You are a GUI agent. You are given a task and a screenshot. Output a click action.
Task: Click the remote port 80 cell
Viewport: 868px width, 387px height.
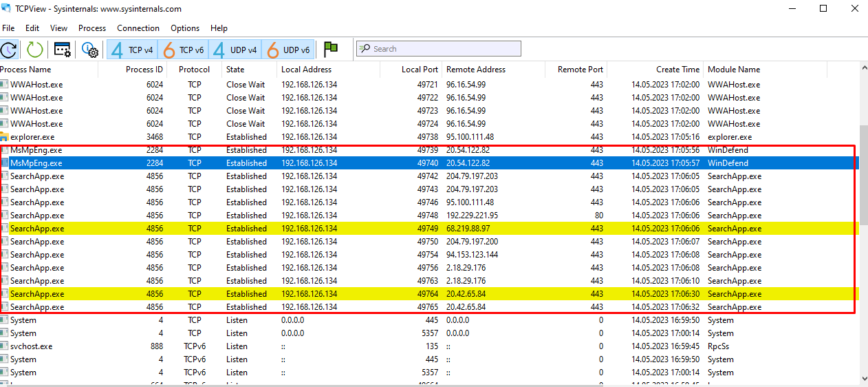[x=598, y=216]
